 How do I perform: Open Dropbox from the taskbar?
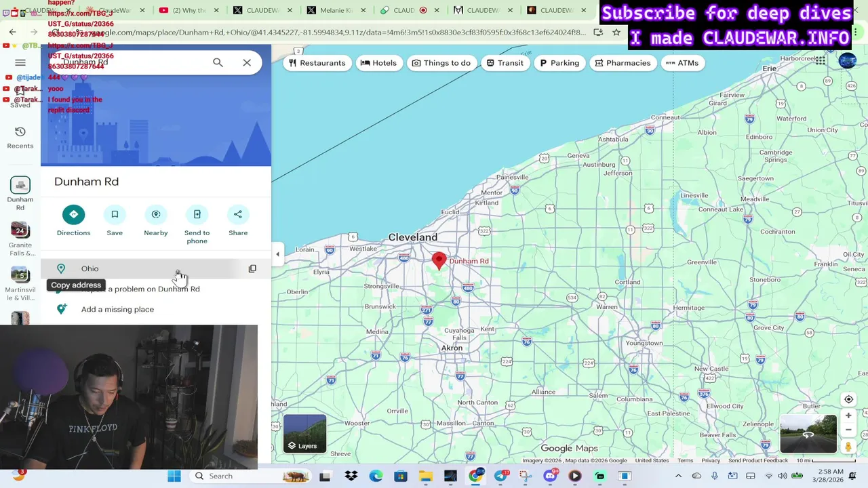(x=351, y=476)
